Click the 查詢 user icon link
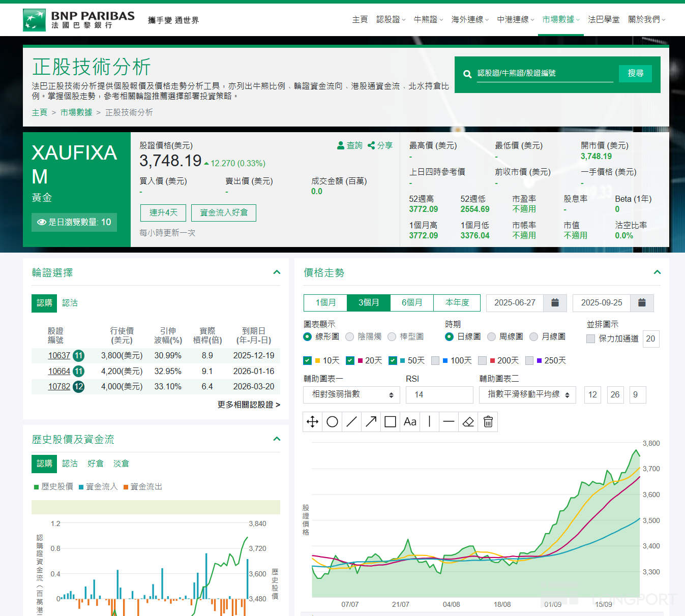Screen dimensions: 685x616 (x=349, y=145)
